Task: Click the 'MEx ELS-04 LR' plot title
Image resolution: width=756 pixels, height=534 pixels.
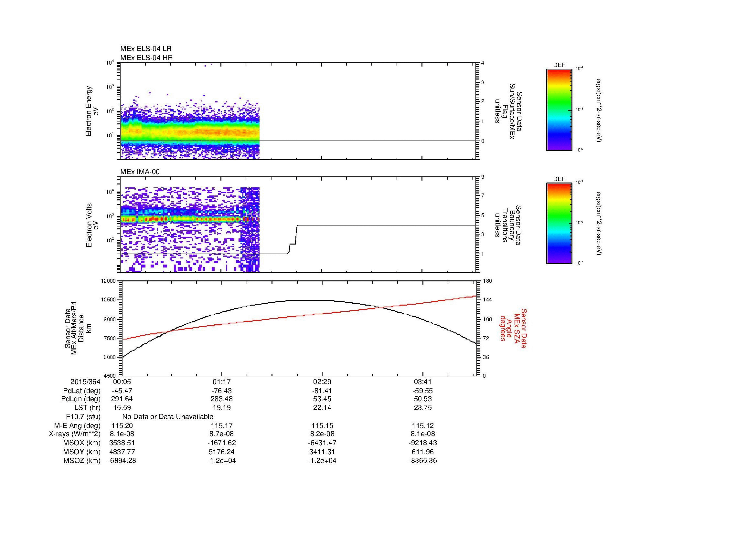Action: (146, 49)
